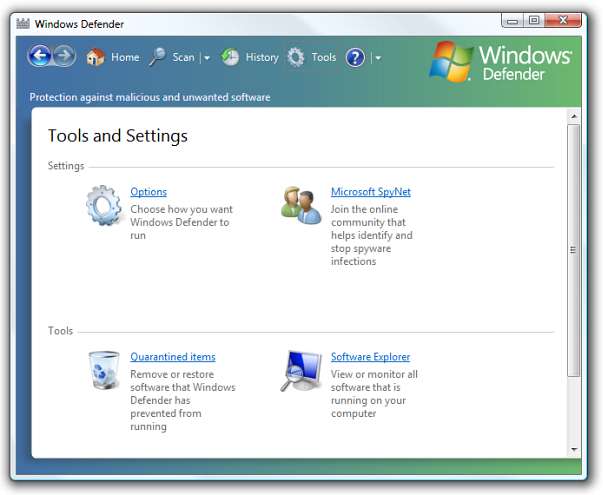This screenshot has height=495, width=603.
Task: Open the Options link
Action: (x=148, y=192)
